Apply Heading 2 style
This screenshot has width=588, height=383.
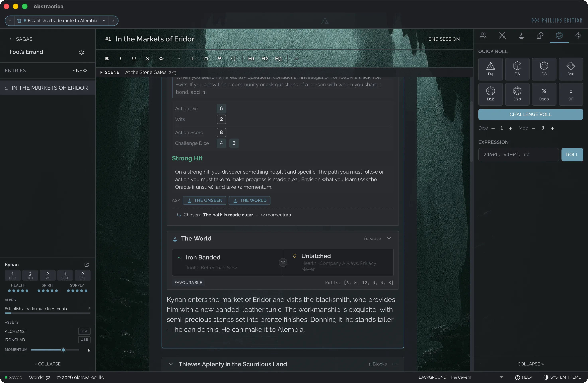pyautogui.click(x=265, y=59)
